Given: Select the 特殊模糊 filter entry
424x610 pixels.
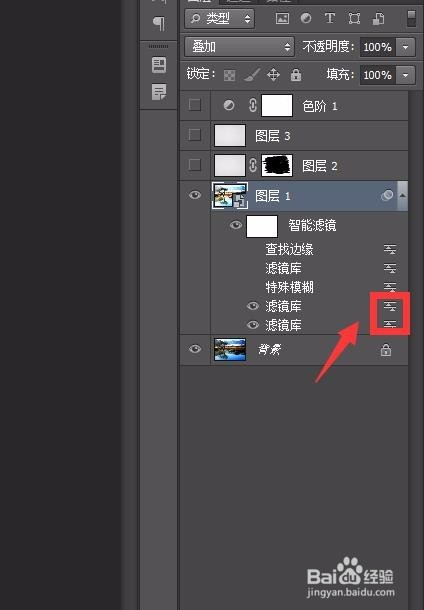Looking at the screenshot, I should pyautogui.click(x=289, y=287).
